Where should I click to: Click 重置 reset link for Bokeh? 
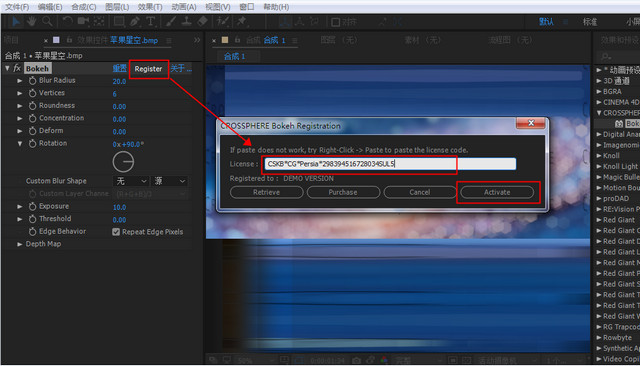[x=119, y=69]
